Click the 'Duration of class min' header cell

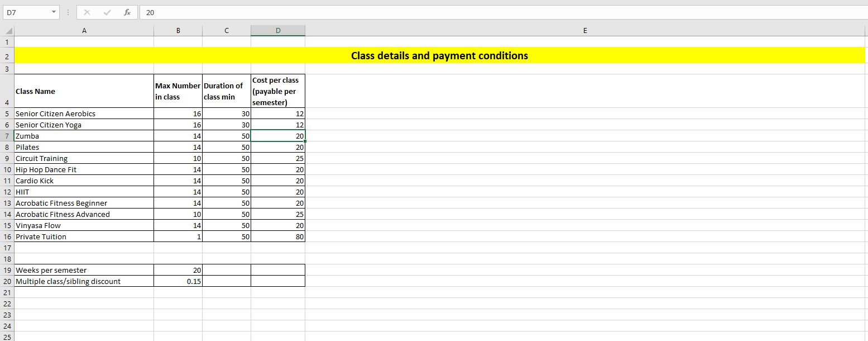(227, 91)
